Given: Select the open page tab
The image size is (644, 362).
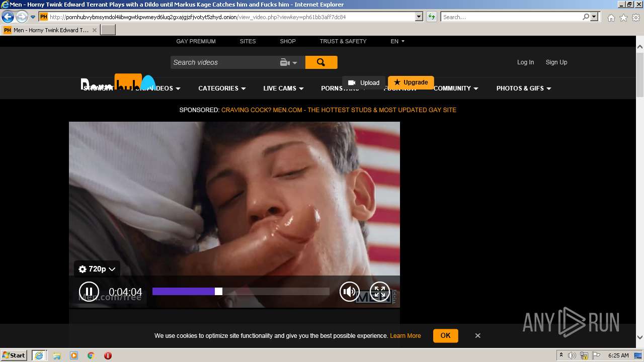Looking at the screenshot, I should click(x=50, y=30).
